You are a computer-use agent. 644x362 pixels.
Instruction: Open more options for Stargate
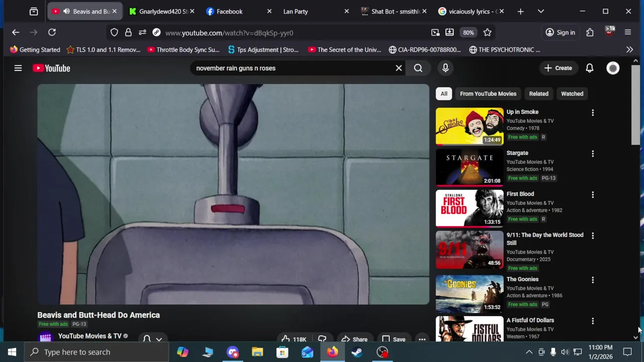coord(593,153)
